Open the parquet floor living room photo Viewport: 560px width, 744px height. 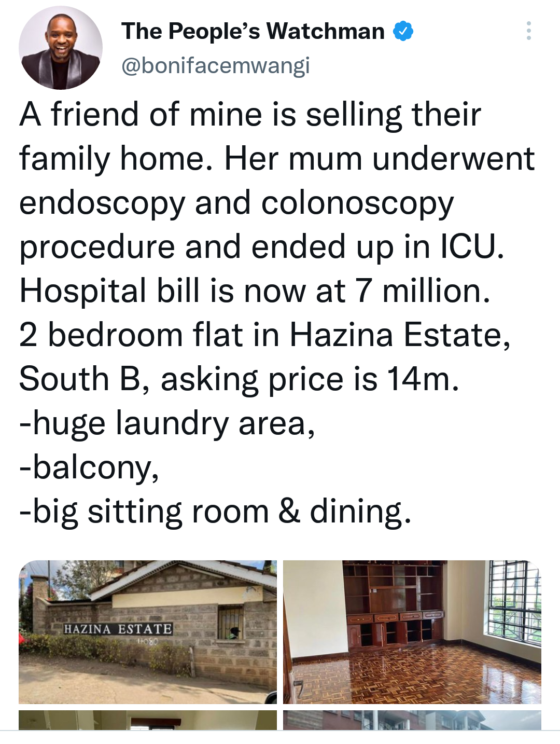click(x=412, y=631)
